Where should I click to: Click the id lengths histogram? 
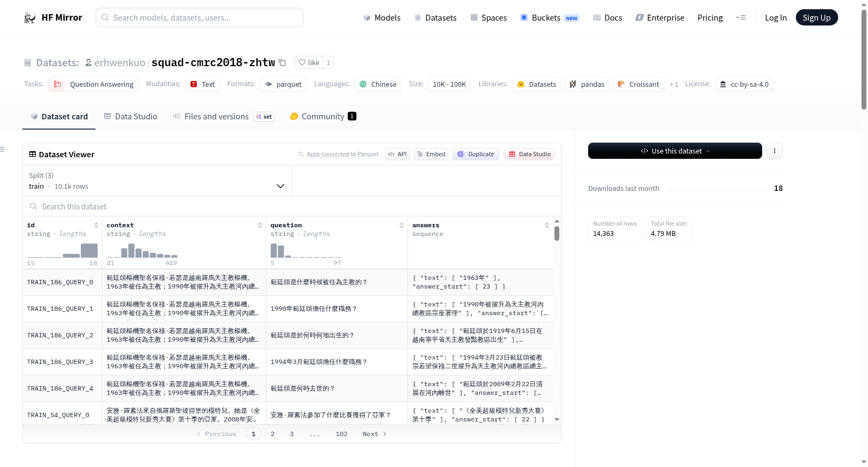click(62, 251)
